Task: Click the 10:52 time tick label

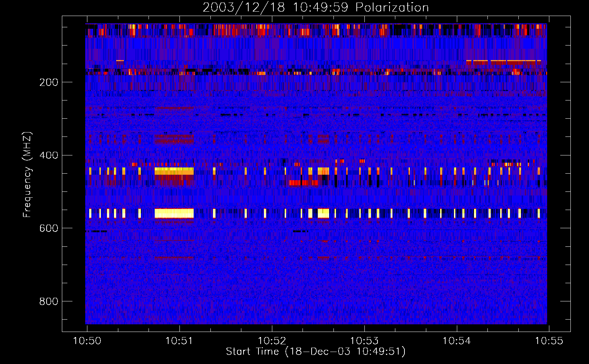Action: 272,341
